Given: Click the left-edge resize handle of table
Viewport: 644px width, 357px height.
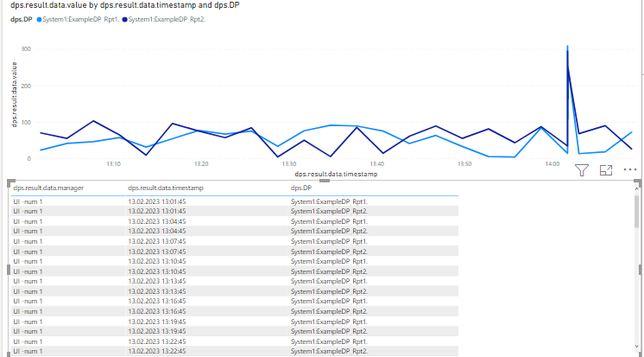Looking at the screenshot, I should (8, 269).
